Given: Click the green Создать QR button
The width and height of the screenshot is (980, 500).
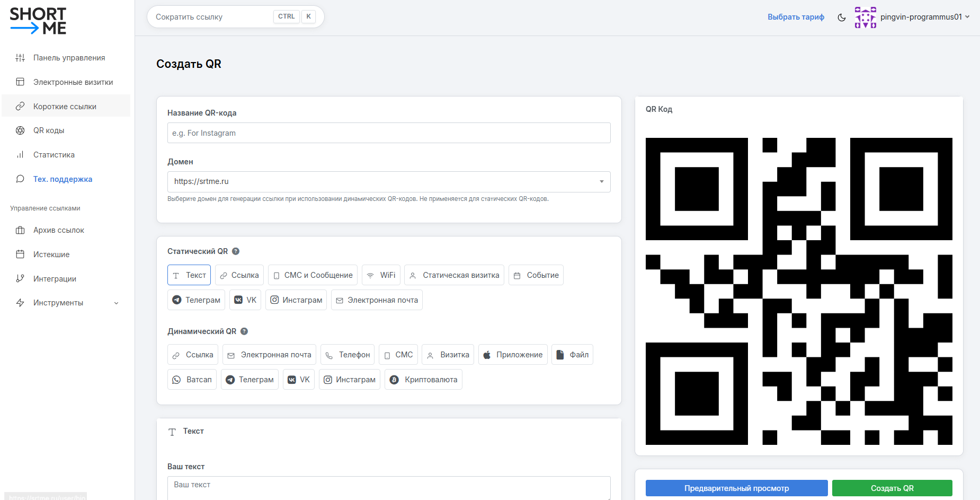Looking at the screenshot, I should tap(892, 488).
